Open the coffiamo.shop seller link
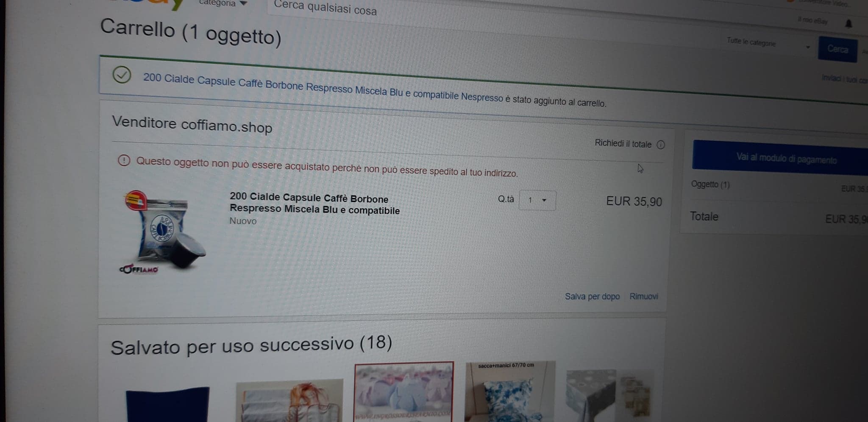 [x=226, y=126]
